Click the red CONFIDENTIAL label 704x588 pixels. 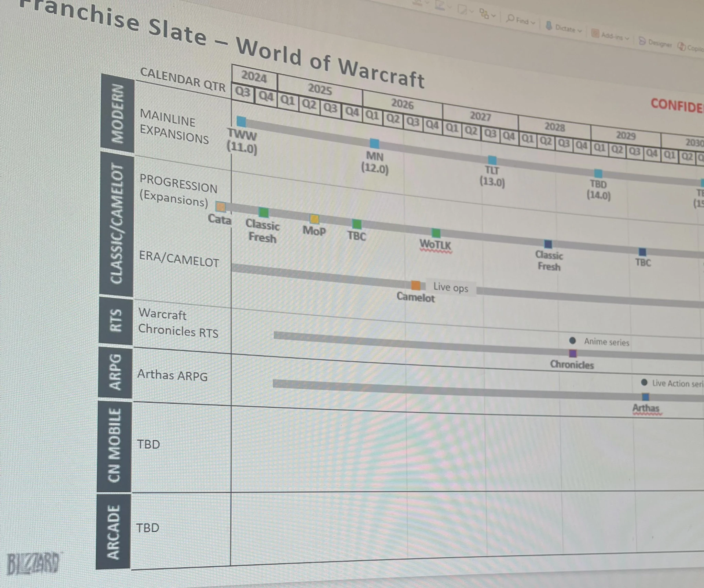click(677, 105)
